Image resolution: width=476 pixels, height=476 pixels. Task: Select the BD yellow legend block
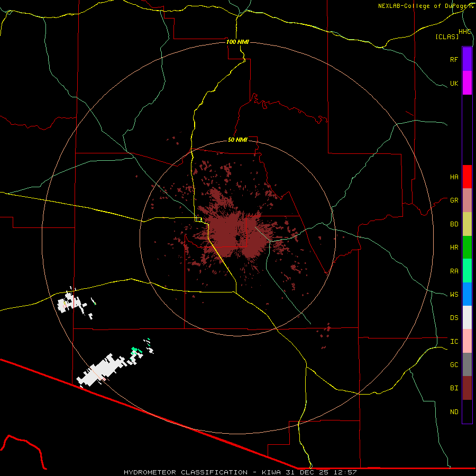point(467,224)
